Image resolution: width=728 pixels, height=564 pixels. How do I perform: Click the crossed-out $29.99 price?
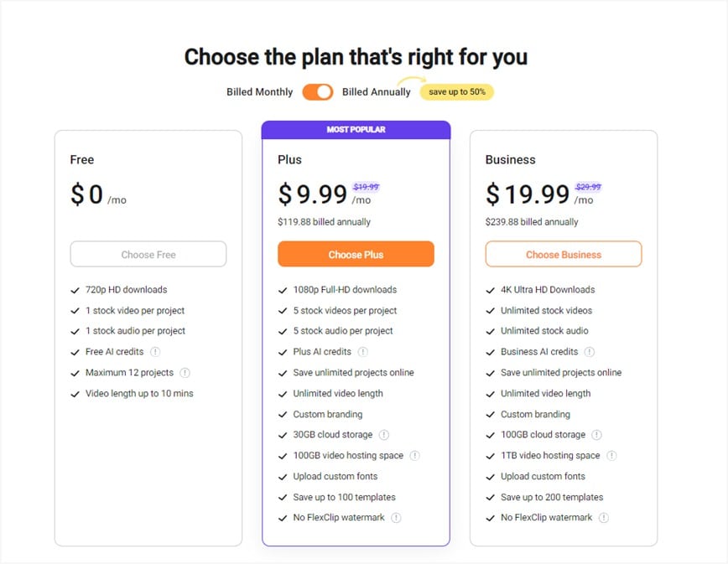[588, 188]
